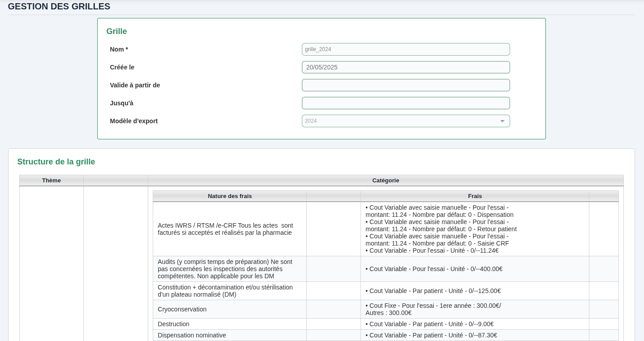Click the Catégorie column header

(385, 181)
